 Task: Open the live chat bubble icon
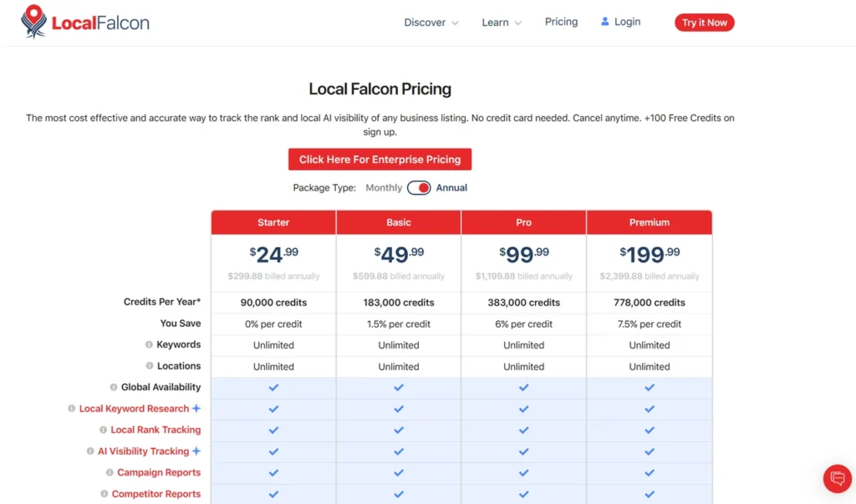coord(838,478)
